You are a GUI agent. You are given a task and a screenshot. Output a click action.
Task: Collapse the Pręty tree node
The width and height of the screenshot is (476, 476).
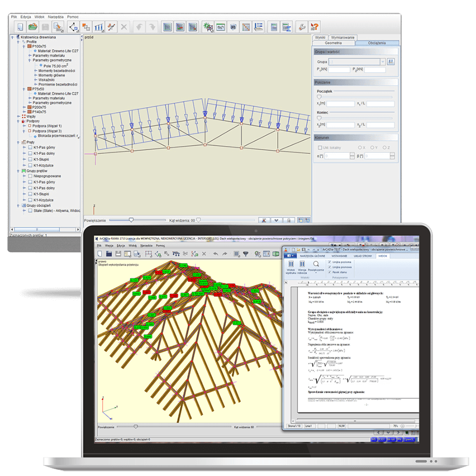(18, 142)
